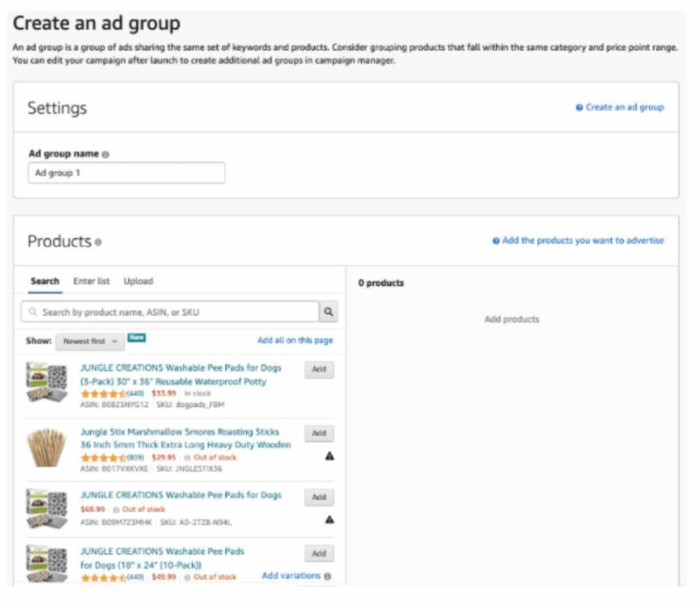This screenshot has height=608, width=700.
Task: Click the help icon before Create an ad group link
Action: coord(579,108)
